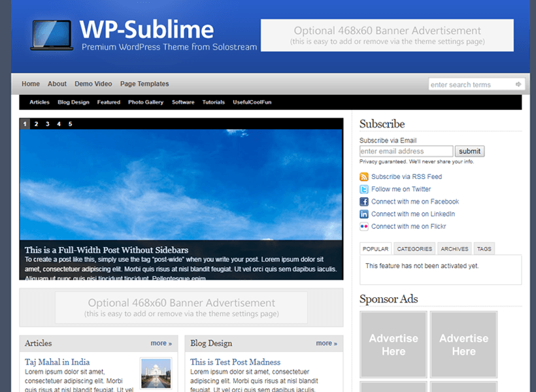Click the Blog Design box heading
536x392 pixels.
coord(211,343)
